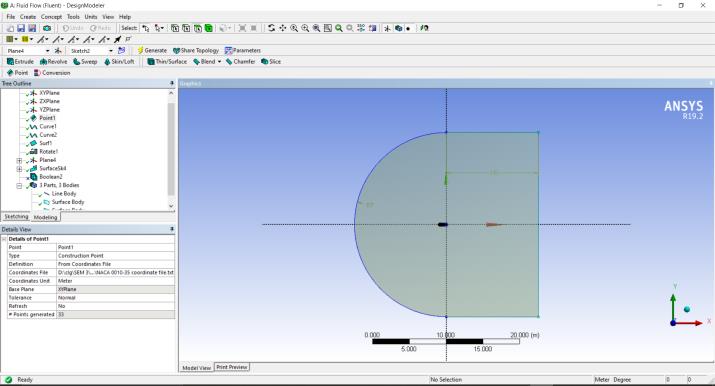Collapse the Details of Point1 section
This screenshot has width=715, height=386.
4,239
